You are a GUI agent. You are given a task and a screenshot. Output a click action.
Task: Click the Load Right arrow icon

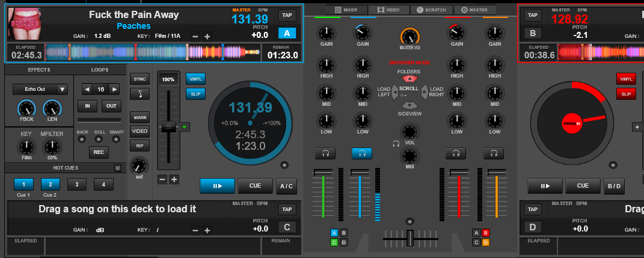click(x=423, y=91)
